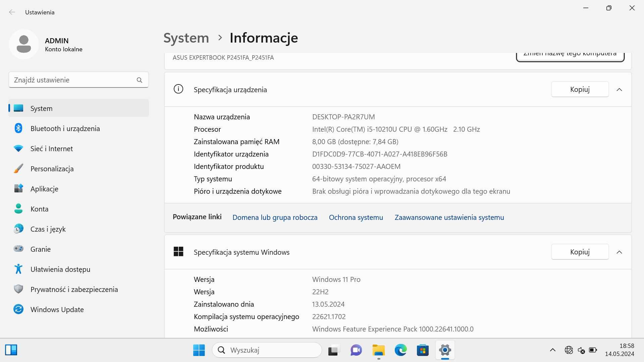Select System in the sidebar
Screen dimensions: 644x362
click(78, 108)
